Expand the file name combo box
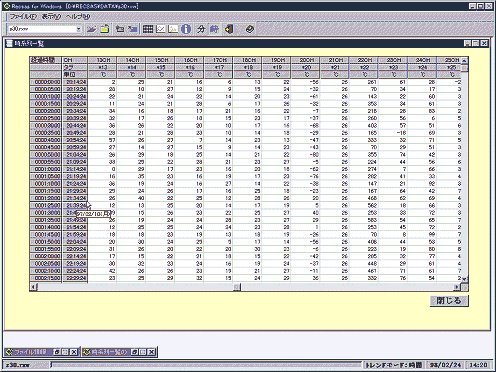 pyautogui.click(x=79, y=29)
